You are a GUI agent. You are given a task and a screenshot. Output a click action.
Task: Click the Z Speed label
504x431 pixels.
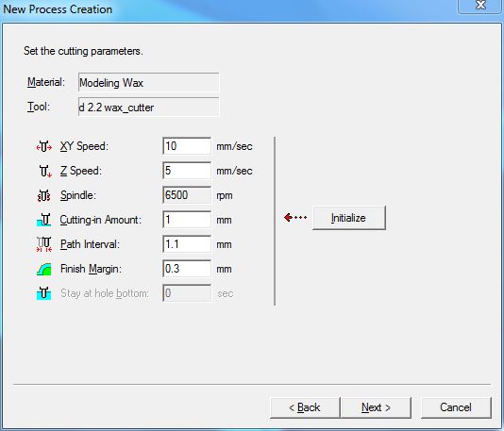80,171
